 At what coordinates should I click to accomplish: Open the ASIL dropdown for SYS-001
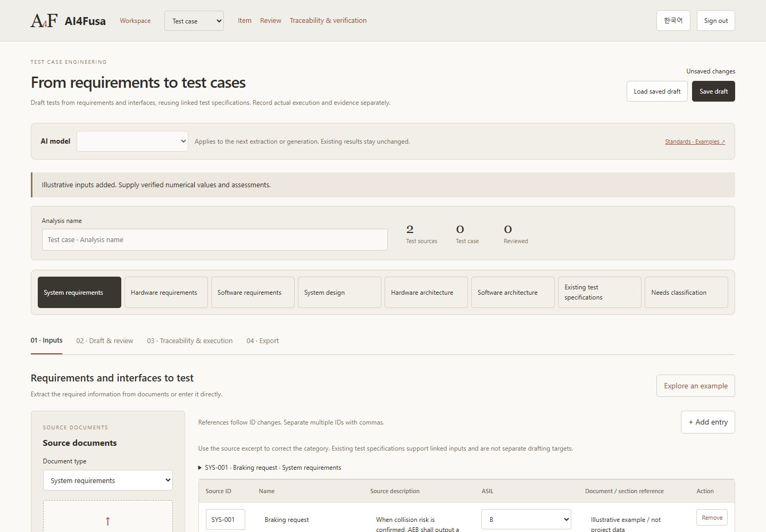click(526, 519)
